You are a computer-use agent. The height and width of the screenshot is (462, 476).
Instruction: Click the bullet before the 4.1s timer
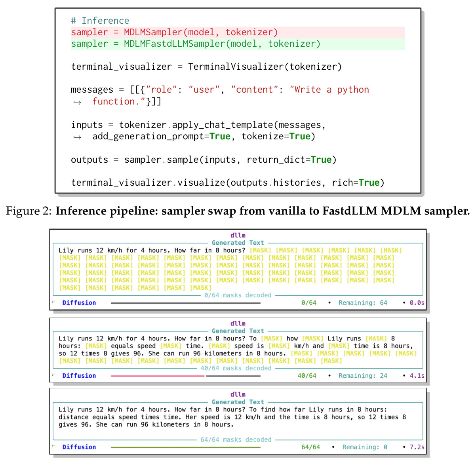point(404,376)
